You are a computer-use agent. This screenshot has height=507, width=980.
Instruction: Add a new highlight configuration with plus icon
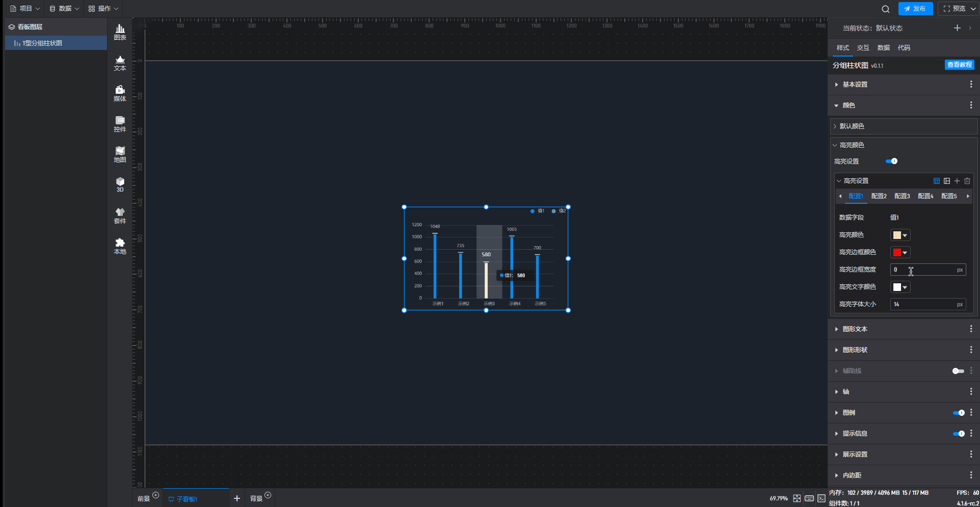[x=957, y=181]
